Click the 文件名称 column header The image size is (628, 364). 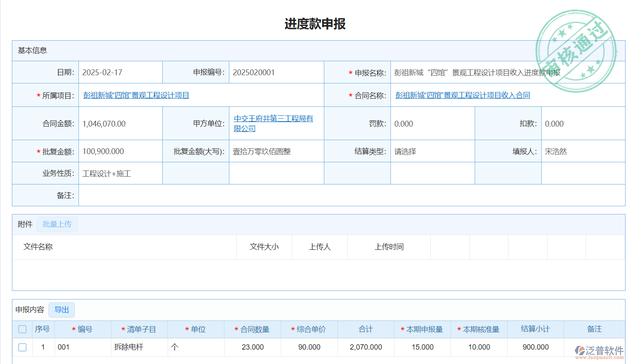[38, 247]
